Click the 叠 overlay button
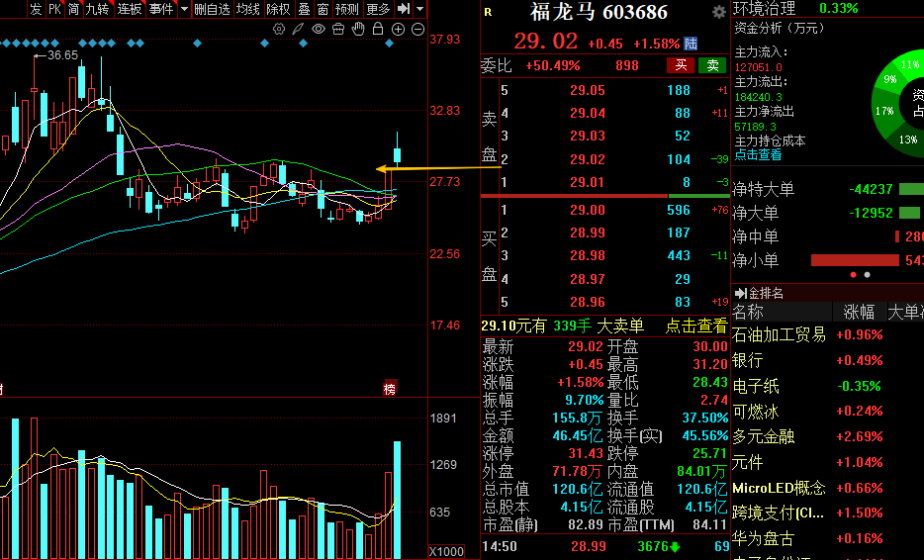This screenshot has height=560, width=924. (304, 9)
